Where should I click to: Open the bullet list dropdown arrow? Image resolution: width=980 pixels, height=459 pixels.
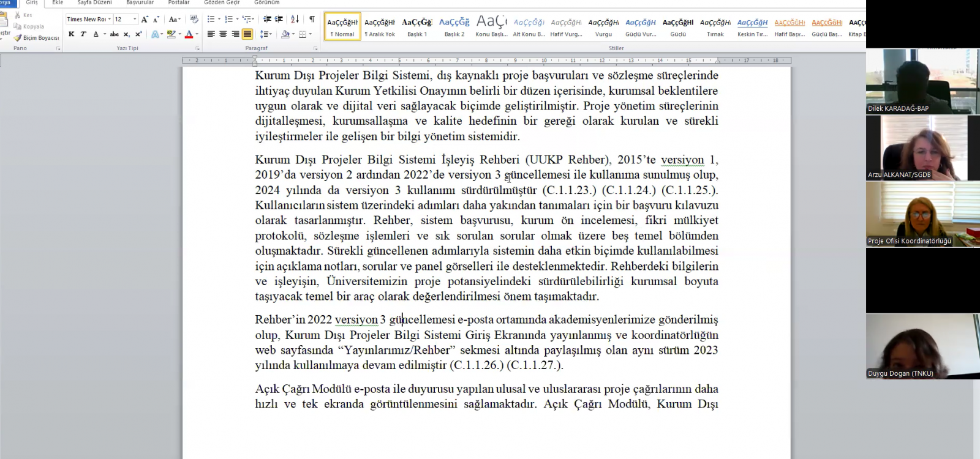click(219, 20)
